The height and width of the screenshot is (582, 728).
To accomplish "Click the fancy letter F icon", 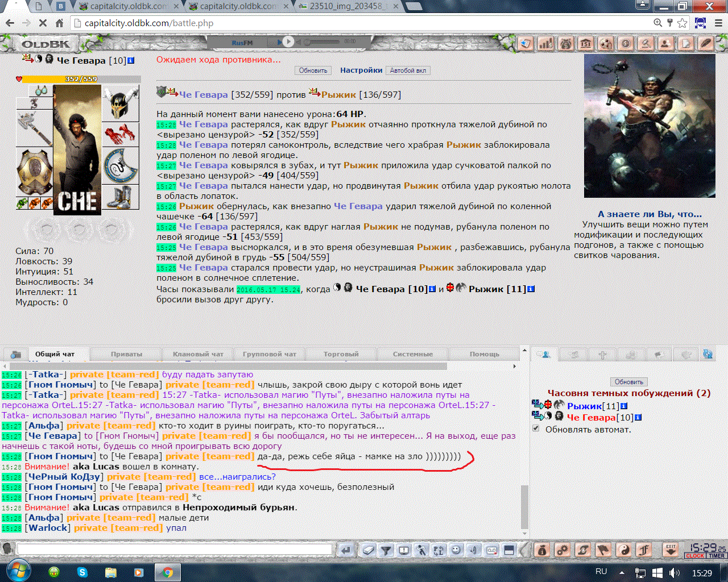I will tap(644, 550).
